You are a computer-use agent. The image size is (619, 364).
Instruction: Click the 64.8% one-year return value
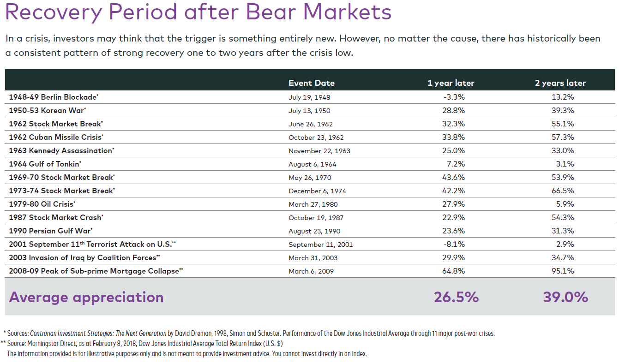454,271
